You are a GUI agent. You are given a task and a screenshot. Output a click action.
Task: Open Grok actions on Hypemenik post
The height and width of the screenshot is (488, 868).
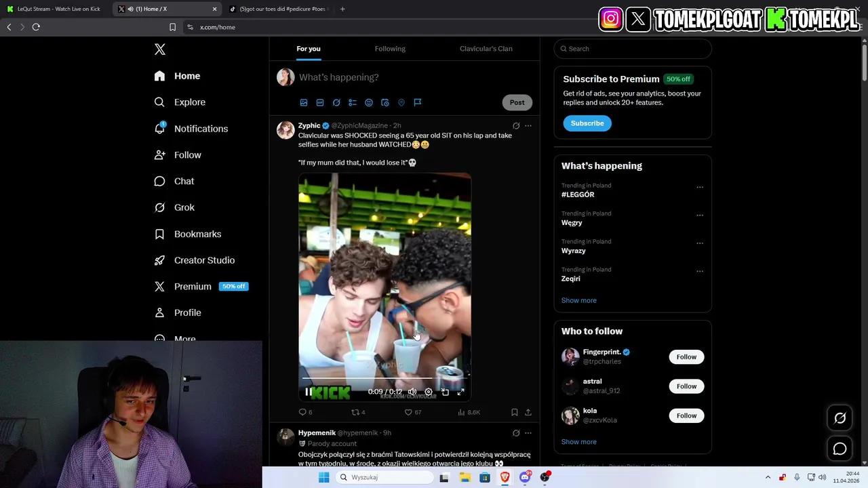click(x=516, y=433)
